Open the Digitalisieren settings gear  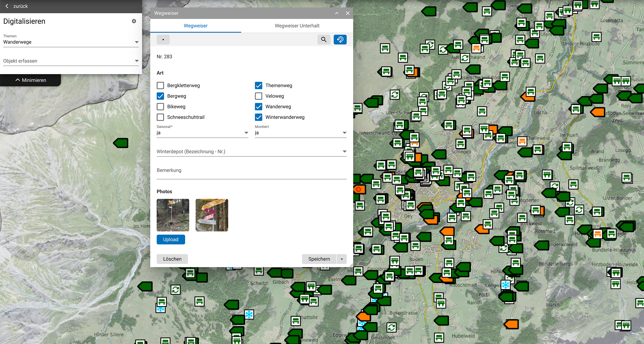click(134, 21)
